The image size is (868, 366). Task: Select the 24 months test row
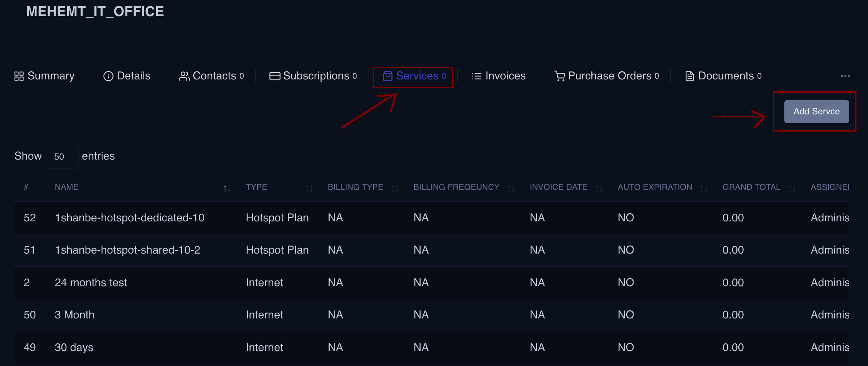coord(91,283)
